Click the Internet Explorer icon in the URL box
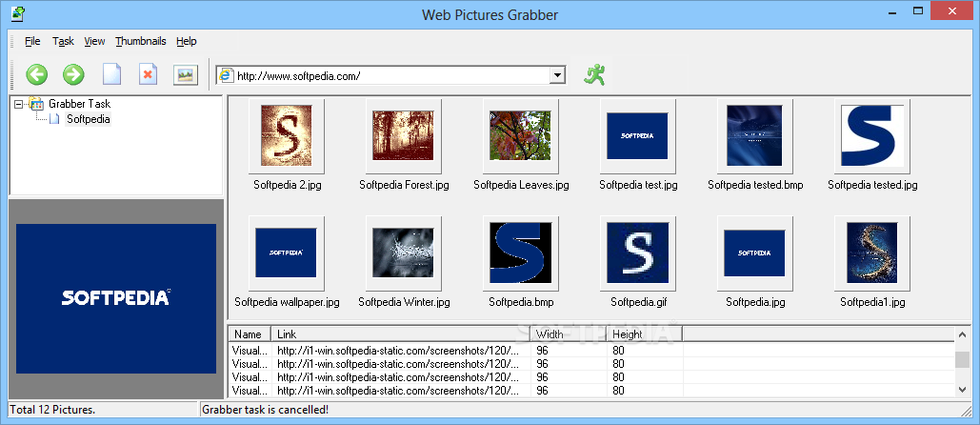980x425 pixels. tap(227, 75)
